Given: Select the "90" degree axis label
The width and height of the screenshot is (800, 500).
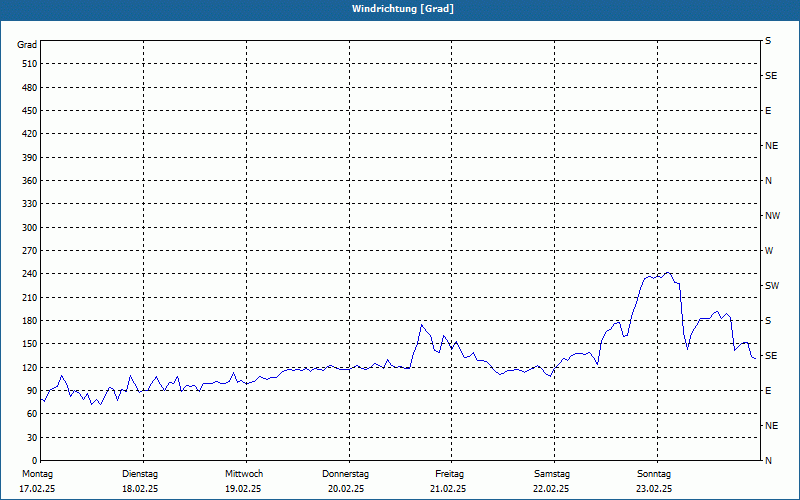Looking at the screenshot, I should tap(32, 390).
